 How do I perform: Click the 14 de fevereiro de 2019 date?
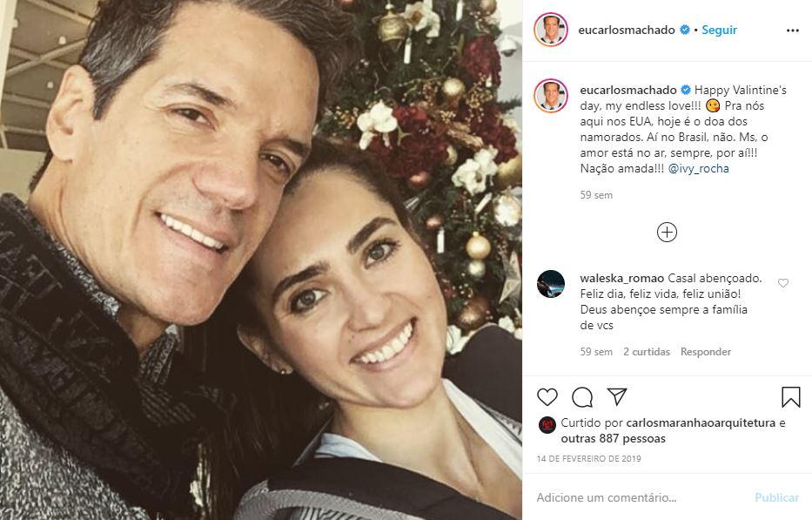coord(588,459)
